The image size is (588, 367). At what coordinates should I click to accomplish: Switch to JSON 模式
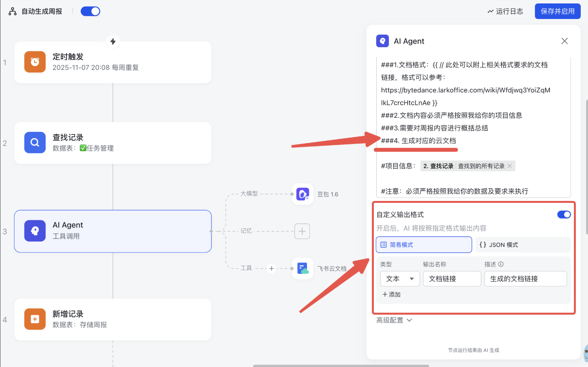coord(523,245)
